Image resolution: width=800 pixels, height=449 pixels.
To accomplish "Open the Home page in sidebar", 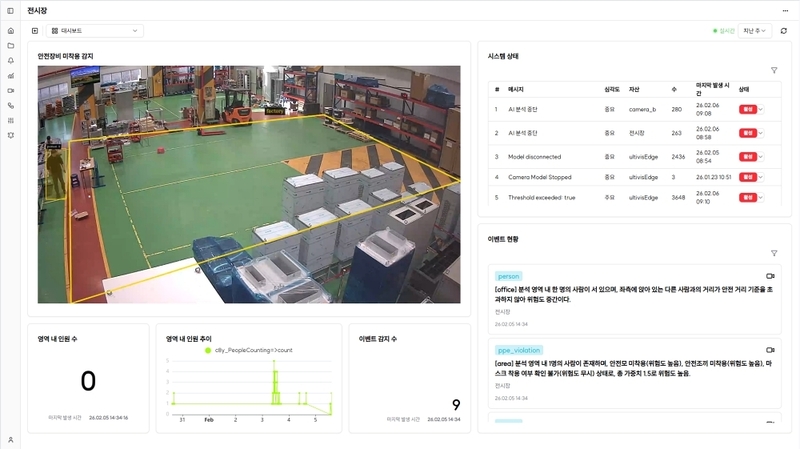I will point(11,31).
